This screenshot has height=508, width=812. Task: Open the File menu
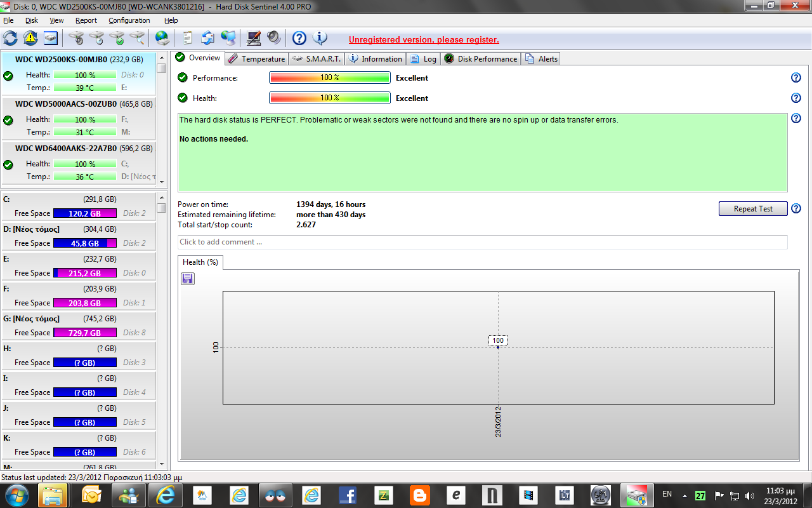(x=8, y=20)
